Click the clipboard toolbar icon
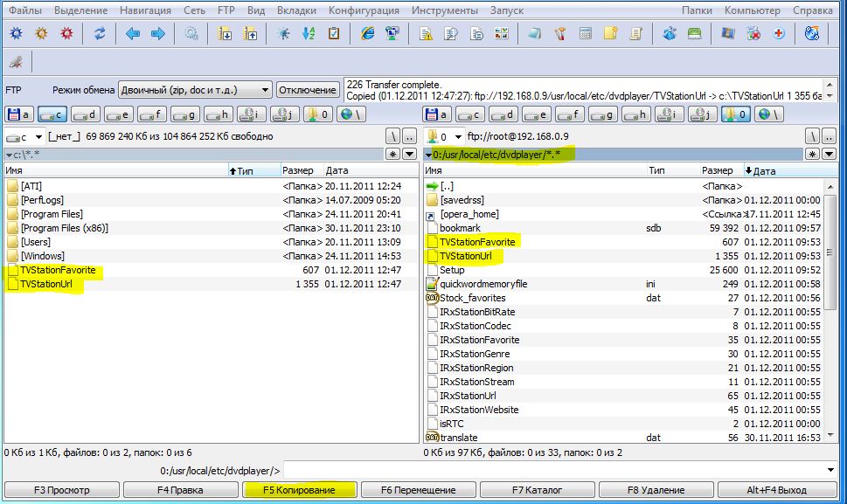Image resolution: width=847 pixels, height=504 pixels. 334,33
